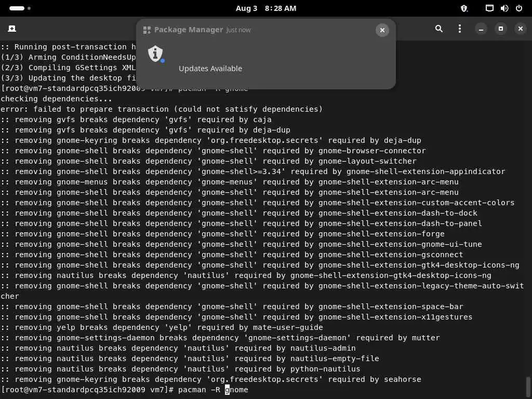Screen dimensions: 532x399
Task: Click the 'error: failed to prepare transaction' line
Action: (162, 109)
